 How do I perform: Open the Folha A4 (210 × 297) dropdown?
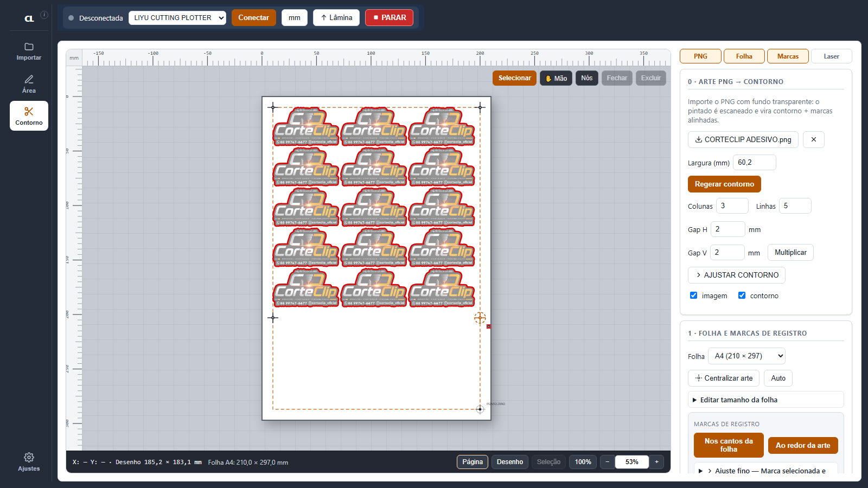click(746, 356)
